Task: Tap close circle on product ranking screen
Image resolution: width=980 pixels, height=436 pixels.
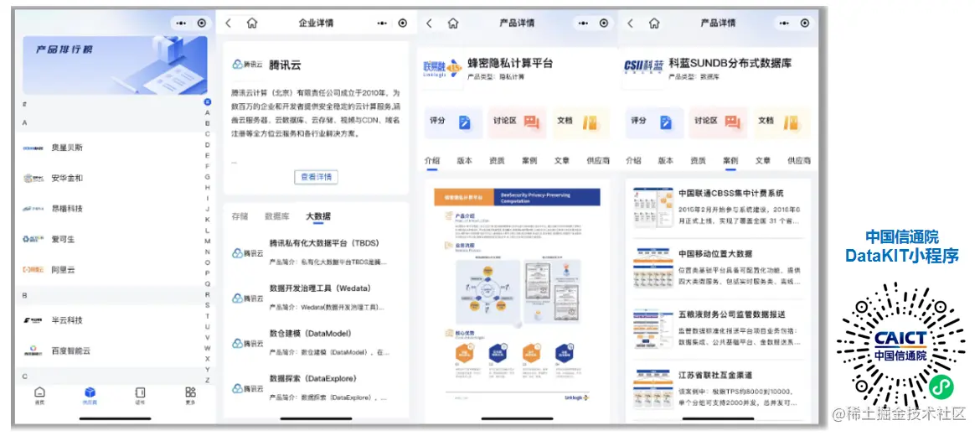Action: 201,23
